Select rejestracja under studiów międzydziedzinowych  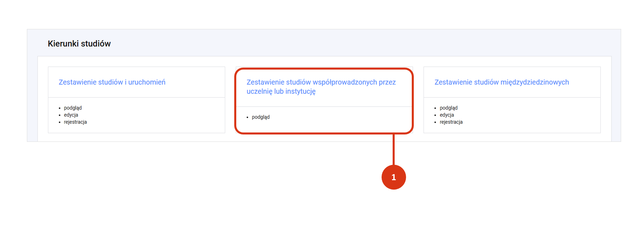[x=451, y=122]
